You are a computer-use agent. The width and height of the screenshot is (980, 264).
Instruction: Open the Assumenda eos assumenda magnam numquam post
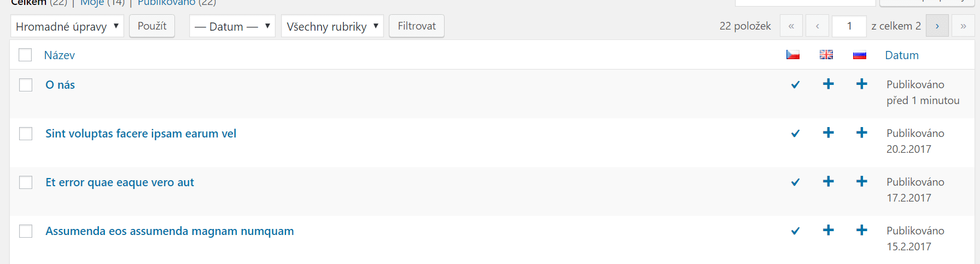[170, 231]
